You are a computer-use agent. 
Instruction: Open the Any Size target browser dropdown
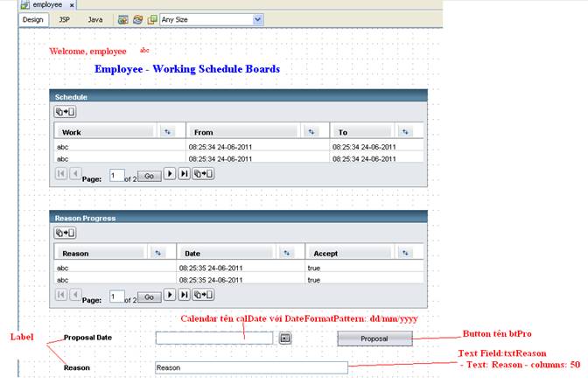257,19
